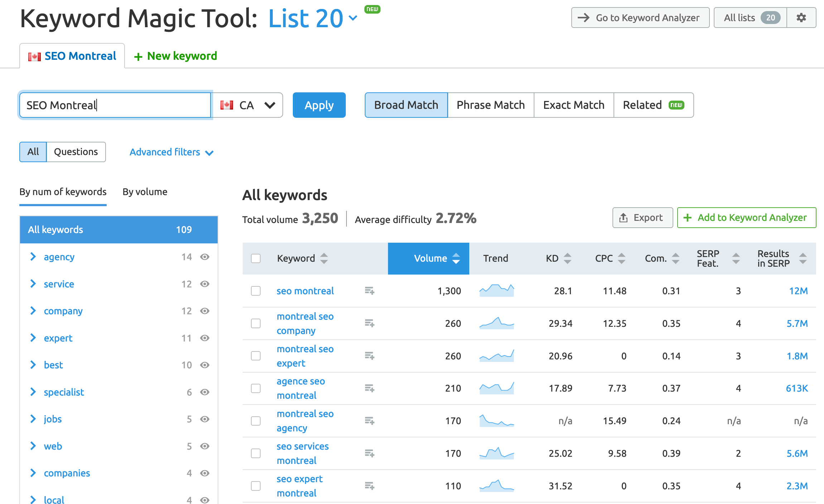824x504 pixels.
Task: Sort table by Volume column
Action: point(428,258)
